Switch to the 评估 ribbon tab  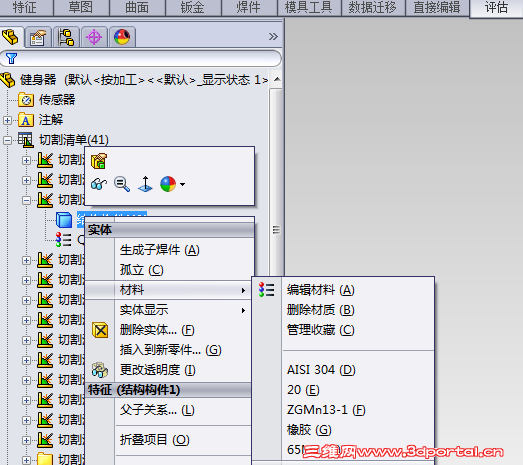click(x=496, y=8)
